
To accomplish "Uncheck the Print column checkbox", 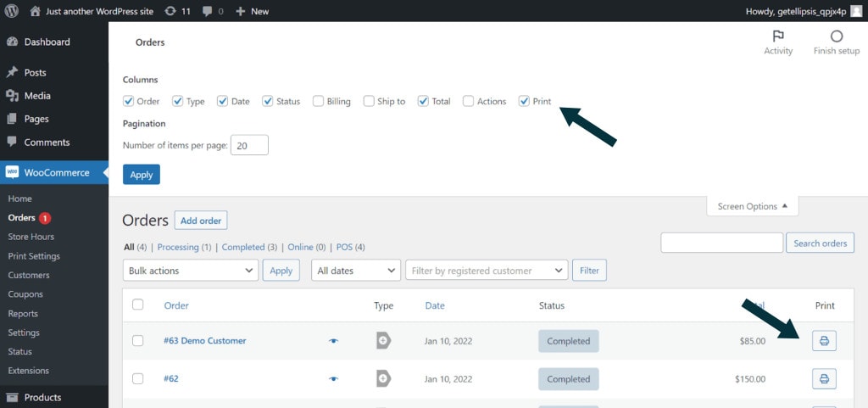I will tap(525, 101).
